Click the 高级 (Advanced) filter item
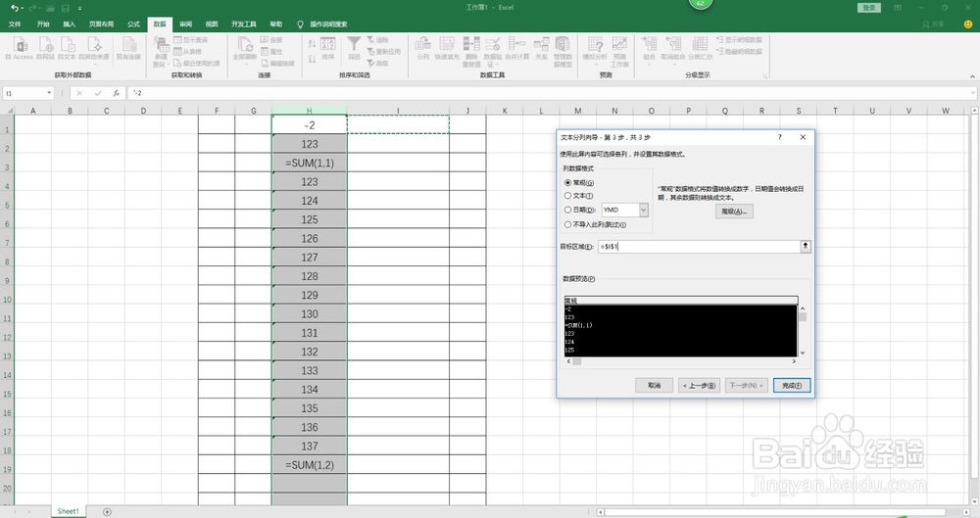 click(377, 63)
